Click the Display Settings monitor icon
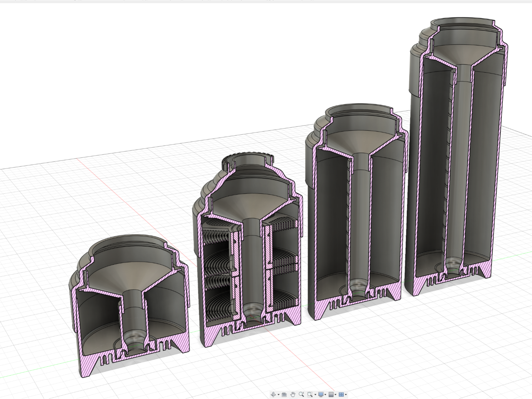 coord(321,394)
